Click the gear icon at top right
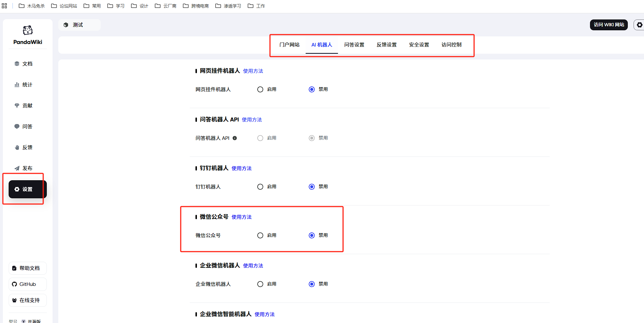The width and height of the screenshot is (644, 323). 639,25
